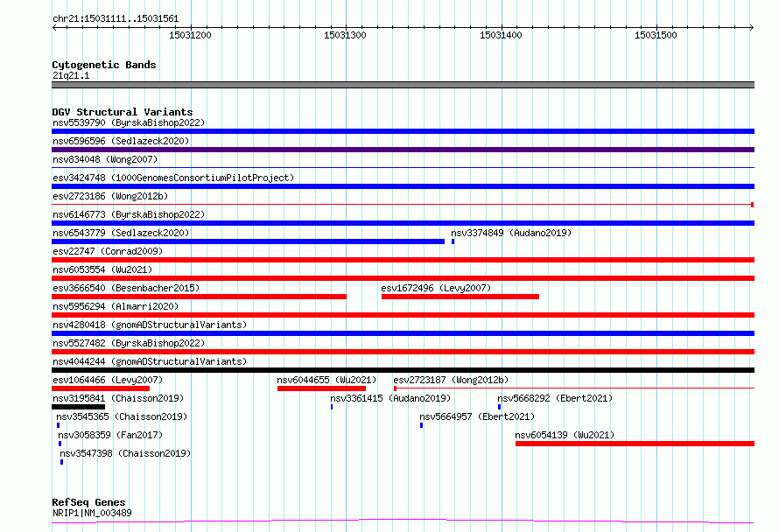Viewport: 779px width, 532px height.
Task: Open the nsv5668292 (Ebert2021) text label
Action: (555, 398)
